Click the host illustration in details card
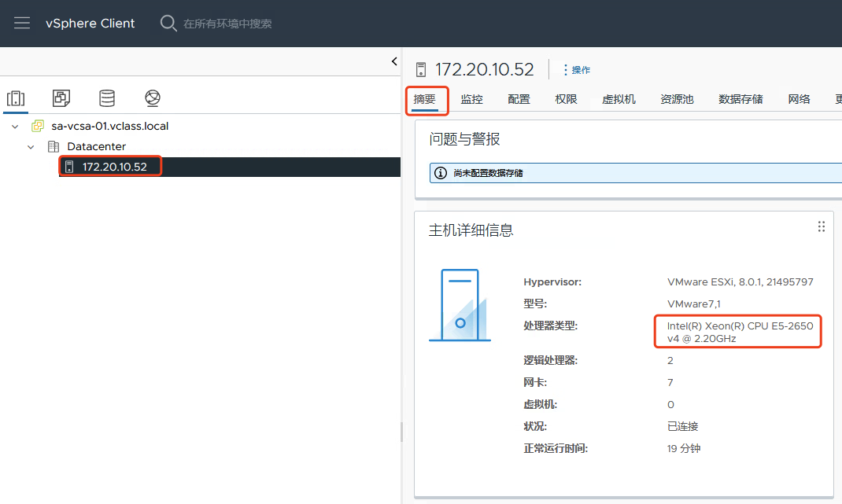This screenshot has width=842, height=504. coord(460,305)
